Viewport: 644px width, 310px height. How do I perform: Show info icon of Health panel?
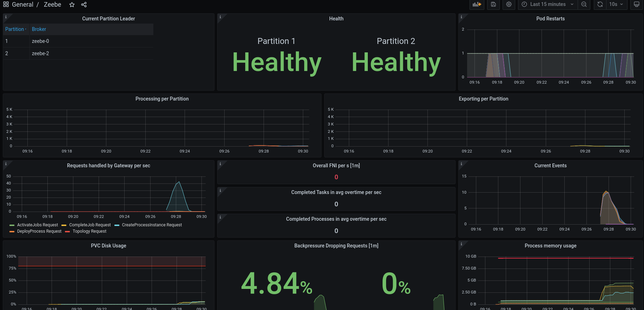coord(220,17)
